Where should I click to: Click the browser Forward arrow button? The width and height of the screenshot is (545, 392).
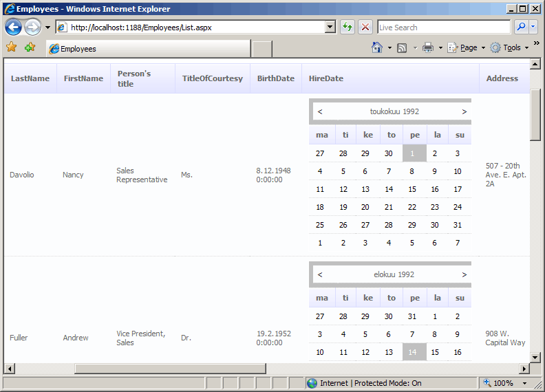[32, 27]
